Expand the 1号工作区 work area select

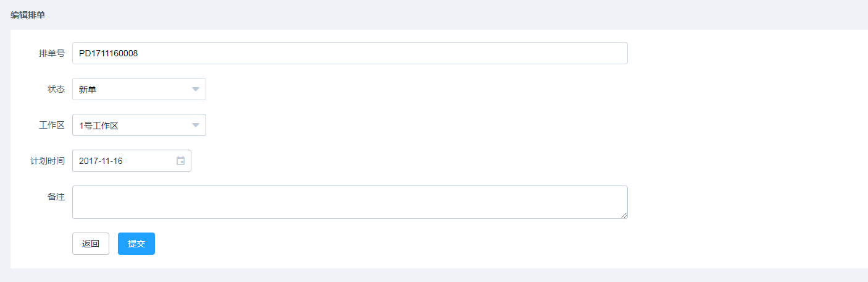(139, 125)
